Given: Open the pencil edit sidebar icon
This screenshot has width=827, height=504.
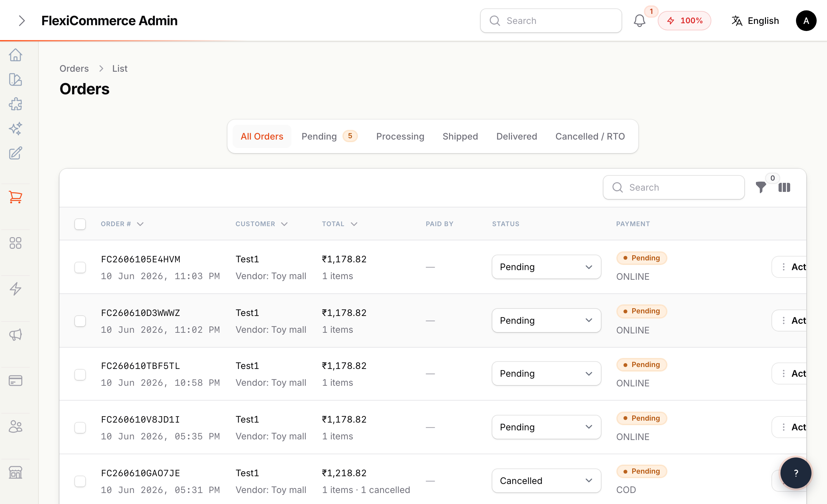Looking at the screenshot, I should 16,153.
